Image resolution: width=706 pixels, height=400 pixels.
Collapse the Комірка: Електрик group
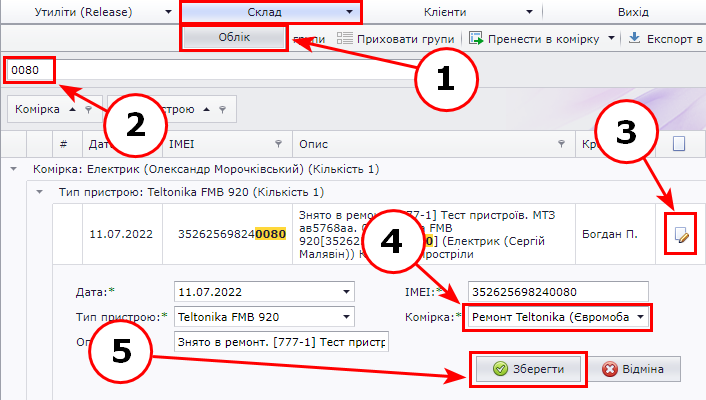pos(14,169)
